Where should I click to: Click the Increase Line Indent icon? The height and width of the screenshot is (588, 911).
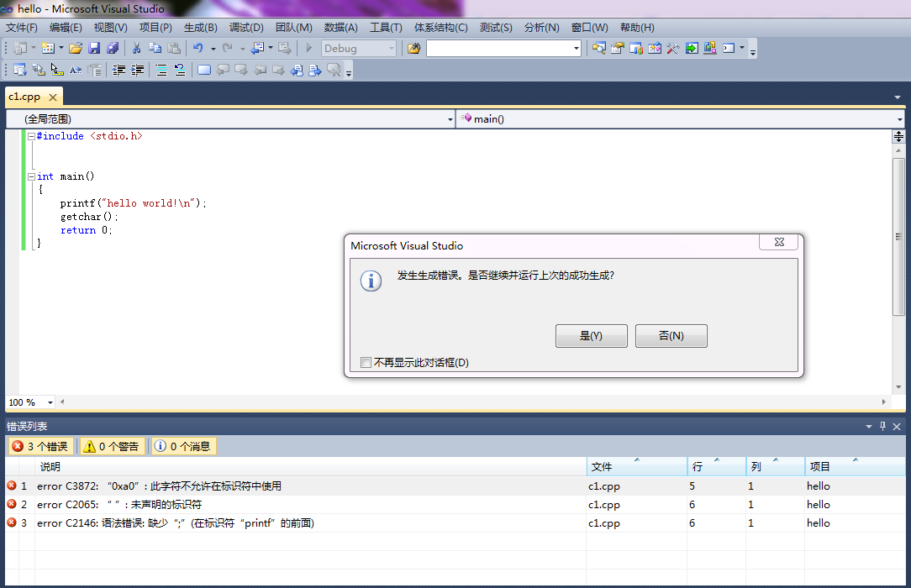point(138,71)
